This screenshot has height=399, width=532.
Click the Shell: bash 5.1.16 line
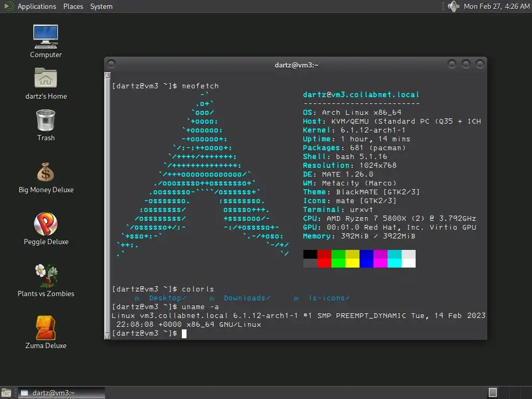tap(345, 156)
